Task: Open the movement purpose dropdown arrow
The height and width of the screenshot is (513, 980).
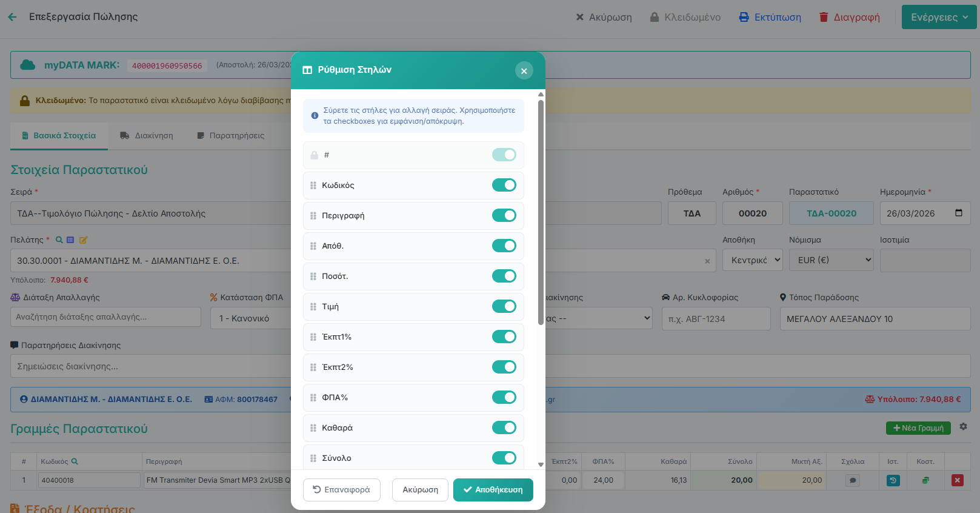Action: [x=647, y=318]
